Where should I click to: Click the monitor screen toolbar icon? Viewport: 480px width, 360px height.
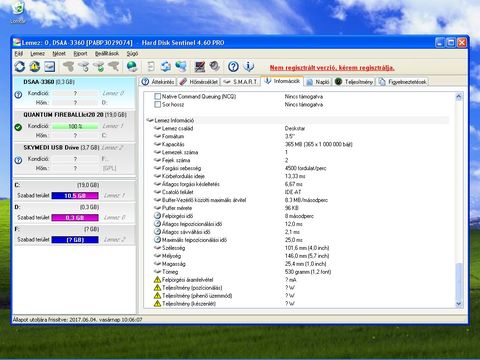[x=200, y=67]
